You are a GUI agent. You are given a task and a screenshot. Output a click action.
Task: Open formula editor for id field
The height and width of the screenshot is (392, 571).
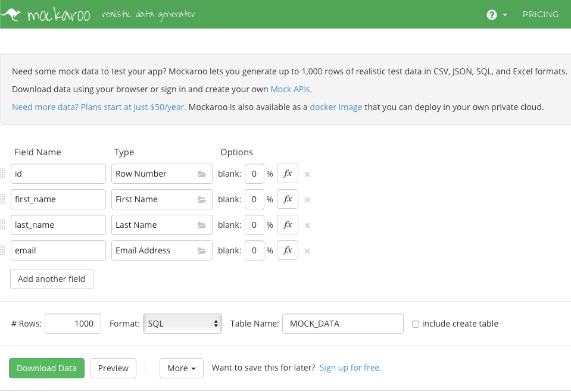288,174
